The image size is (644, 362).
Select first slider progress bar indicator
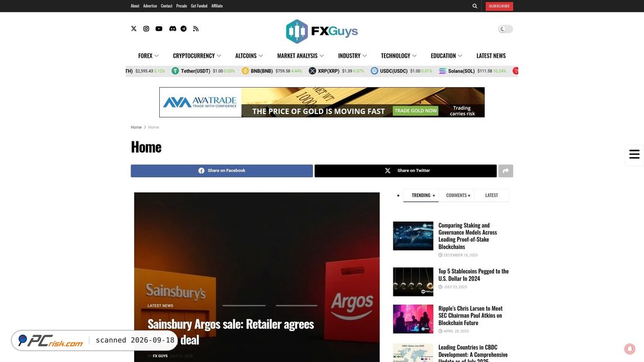244,305
